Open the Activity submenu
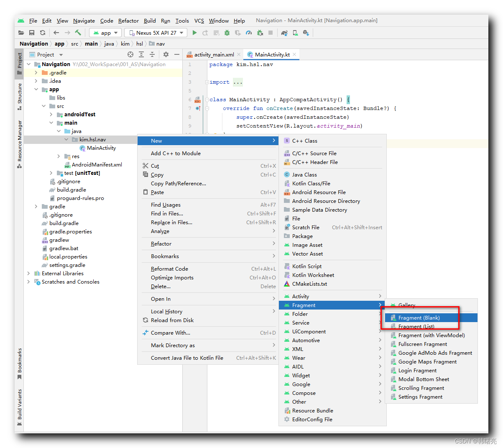503x448 pixels. (332, 297)
